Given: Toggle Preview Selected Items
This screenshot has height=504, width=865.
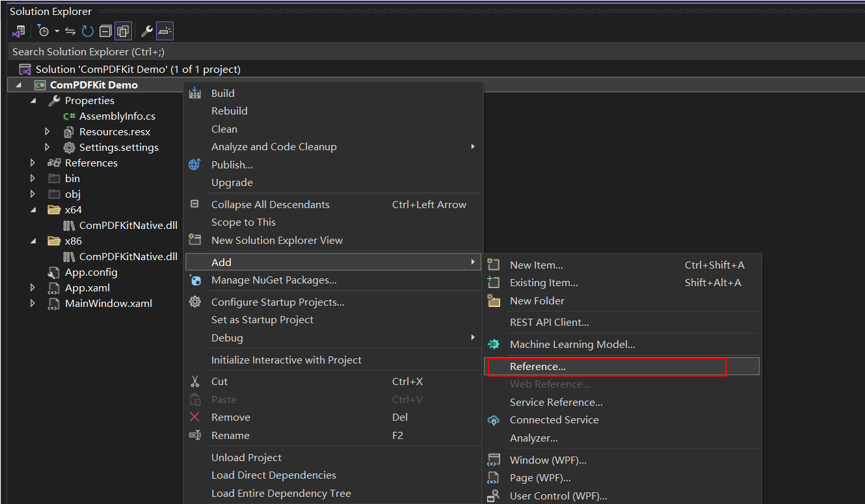Looking at the screenshot, I should pos(165,31).
